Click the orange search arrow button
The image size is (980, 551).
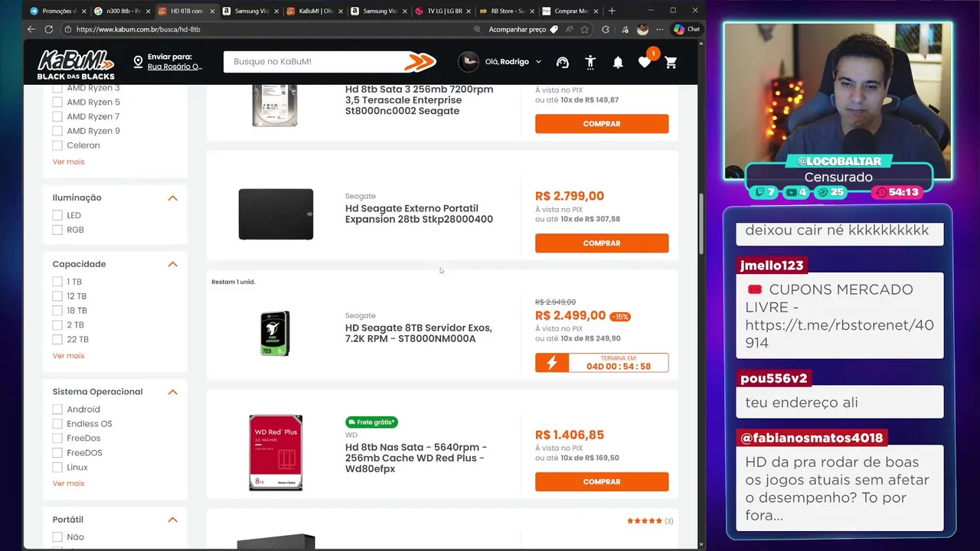click(420, 62)
